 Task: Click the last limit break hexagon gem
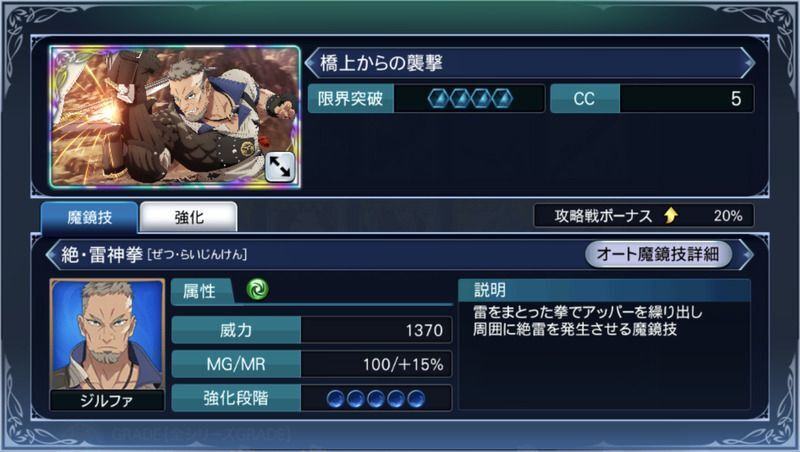point(503,98)
